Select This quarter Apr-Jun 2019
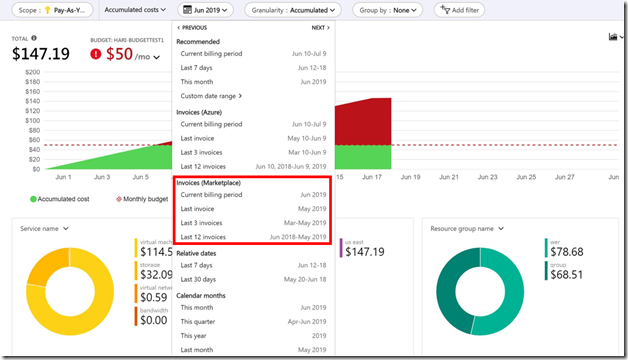 pos(253,322)
